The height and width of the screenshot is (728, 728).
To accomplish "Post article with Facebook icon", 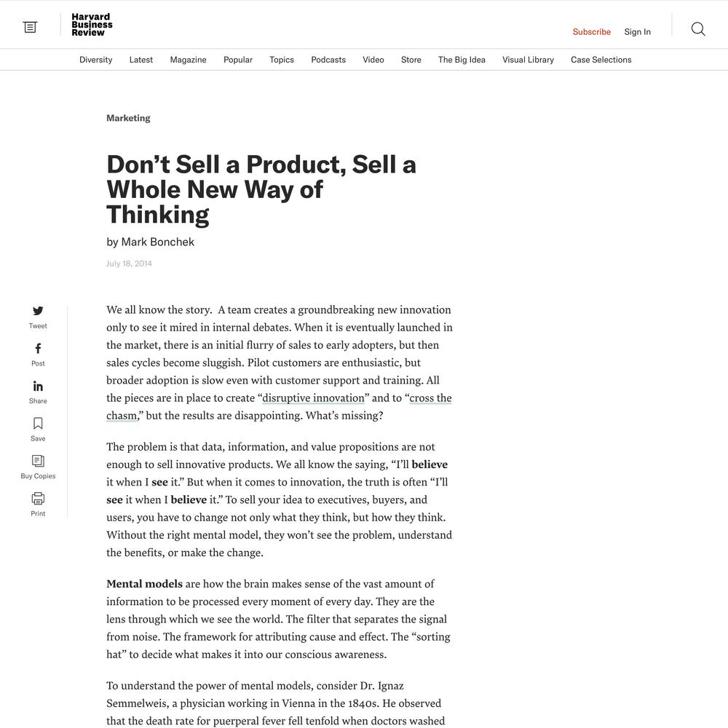I will [38, 348].
